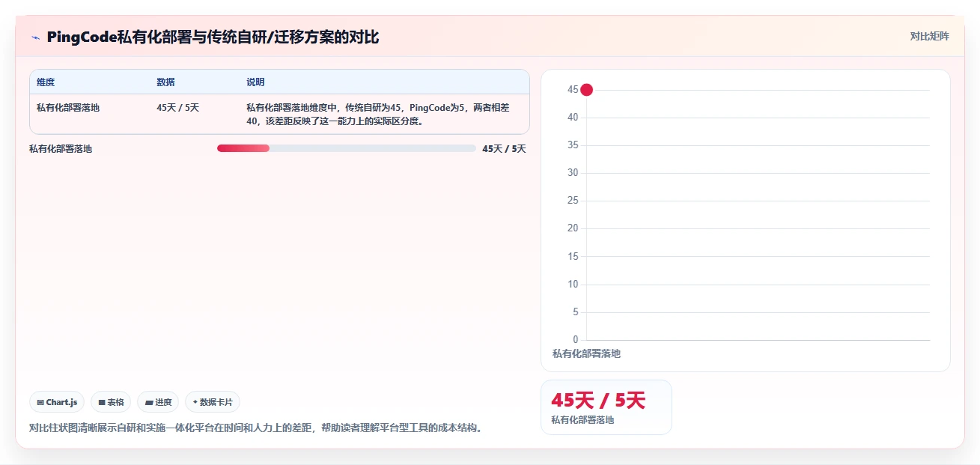This screenshot has width=980, height=465.
Task: Click the y-axis tick label 25
Action: click(573, 201)
